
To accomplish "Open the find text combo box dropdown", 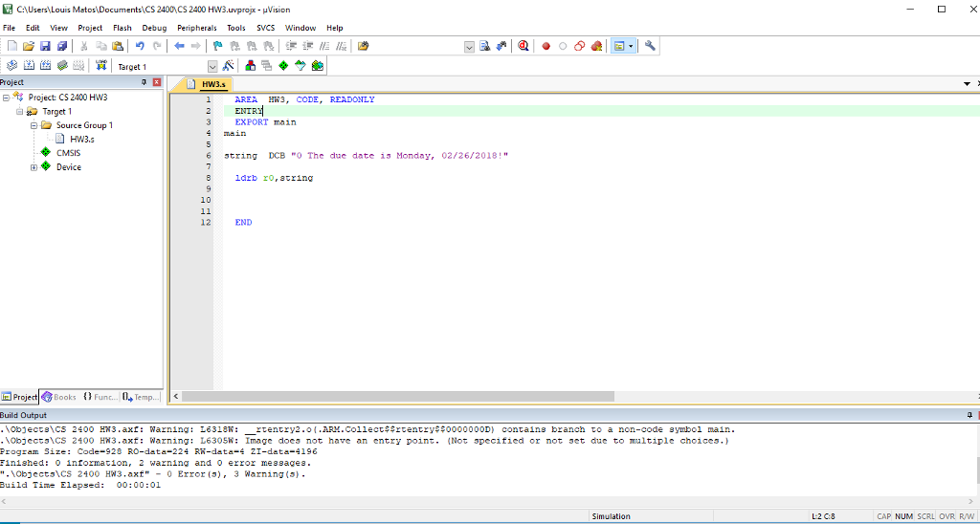I will click(469, 46).
